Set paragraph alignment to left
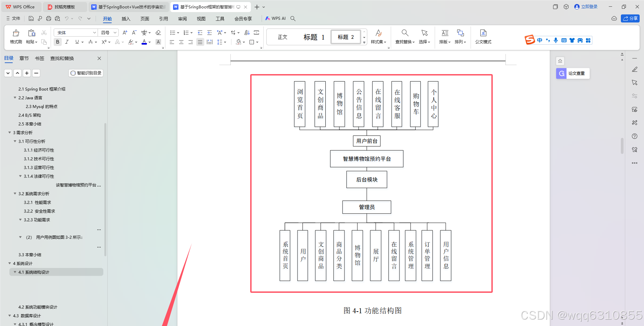Image resolution: width=644 pixels, height=326 pixels. [x=172, y=42]
